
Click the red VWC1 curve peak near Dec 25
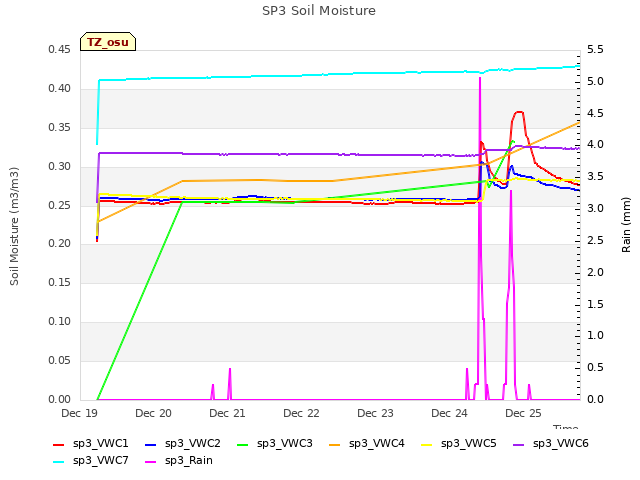[x=519, y=112]
